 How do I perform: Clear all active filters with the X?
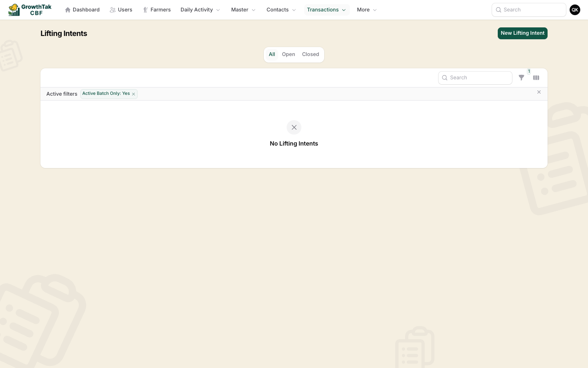tap(539, 92)
